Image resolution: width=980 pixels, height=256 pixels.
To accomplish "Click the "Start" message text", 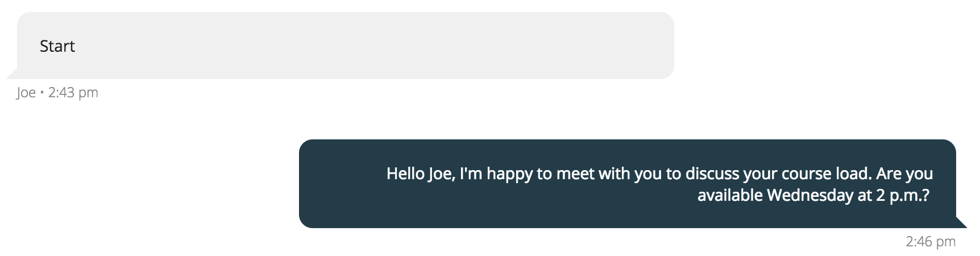I will tap(57, 46).
